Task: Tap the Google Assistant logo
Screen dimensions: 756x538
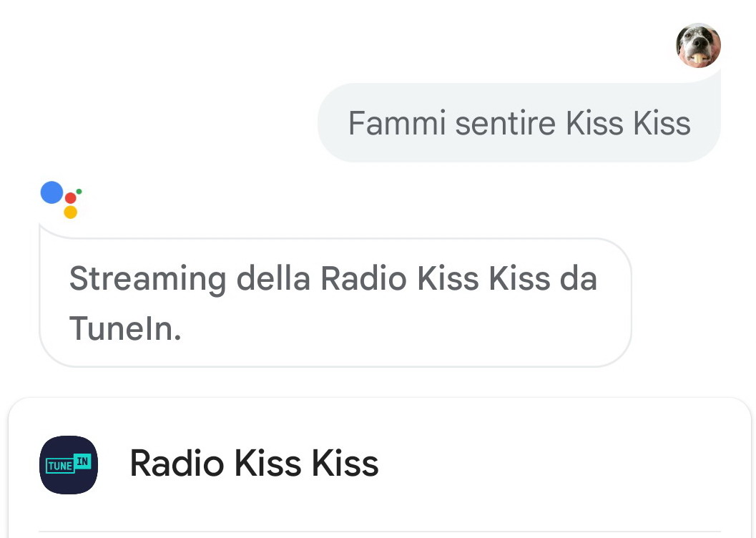Action: tap(62, 200)
